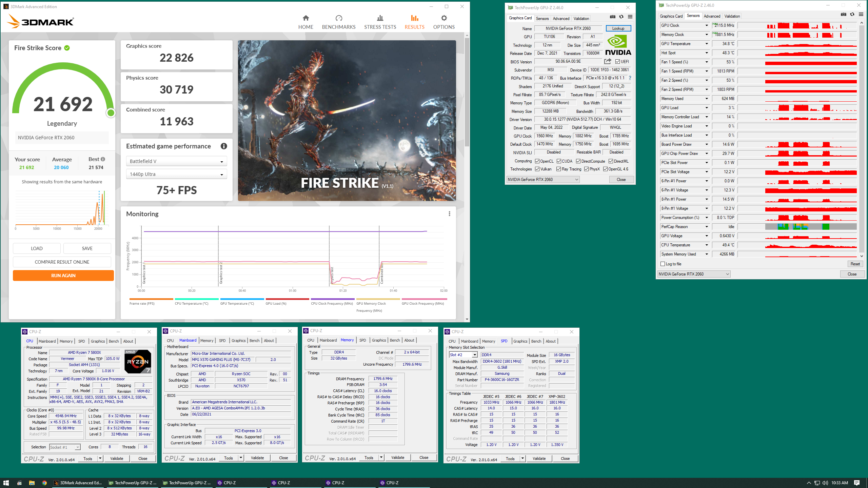Viewport: 868px width, 488px height.
Task: Open the Battlefield V game dropdown
Action: (176, 161)
